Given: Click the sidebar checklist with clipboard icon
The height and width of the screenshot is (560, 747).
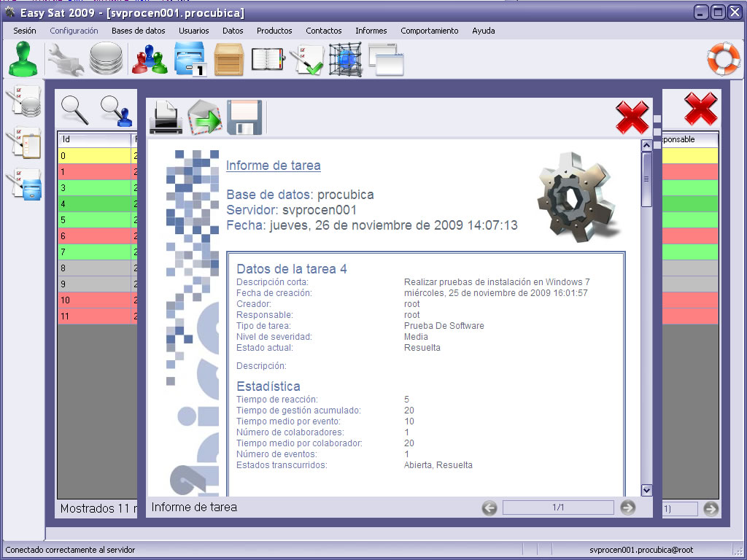Looking at the screenshot, I should tap(23, 142).
